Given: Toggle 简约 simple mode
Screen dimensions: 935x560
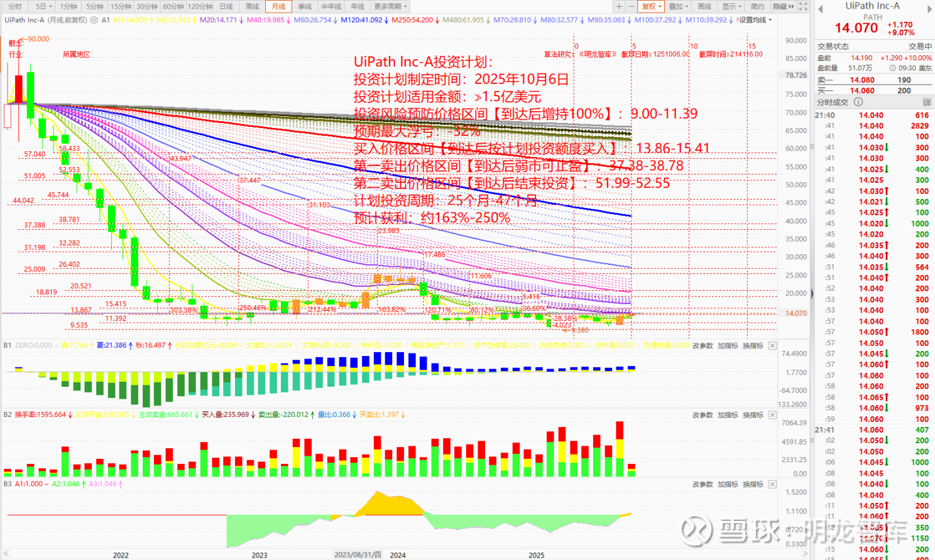Looking at the screenshot, I should tap(758, 6).
